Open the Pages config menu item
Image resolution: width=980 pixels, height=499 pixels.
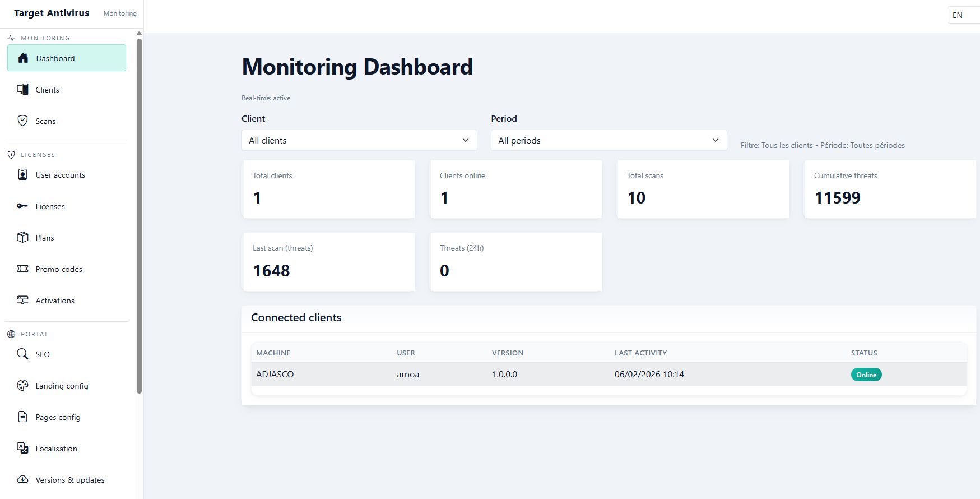click(58, 417)
